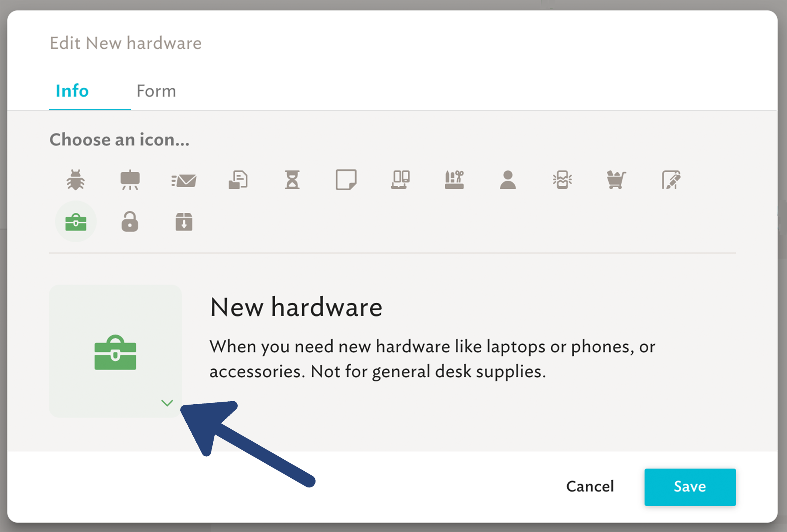Switch to the Info tab

coord(72,91)
